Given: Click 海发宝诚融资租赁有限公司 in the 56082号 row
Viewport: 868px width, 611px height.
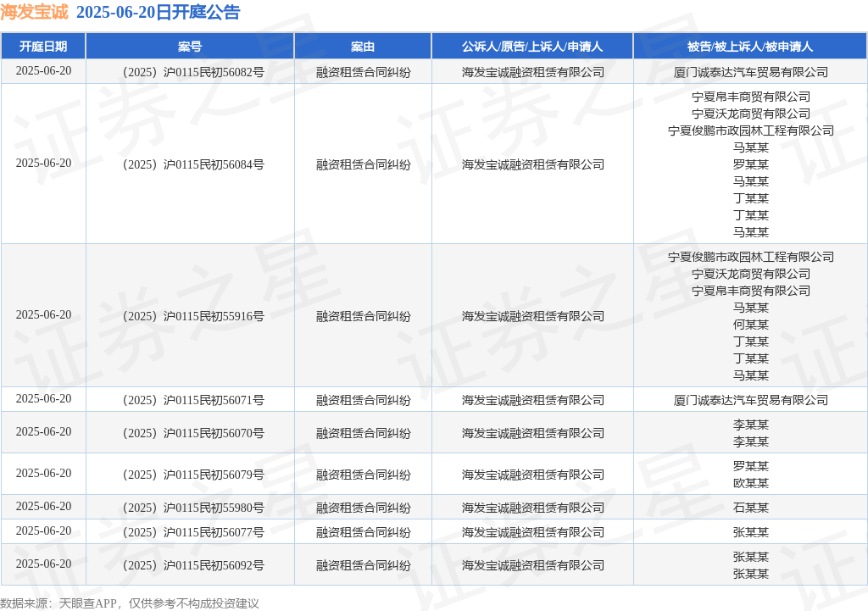Looking at the screenshot, I should pos(532,72).
